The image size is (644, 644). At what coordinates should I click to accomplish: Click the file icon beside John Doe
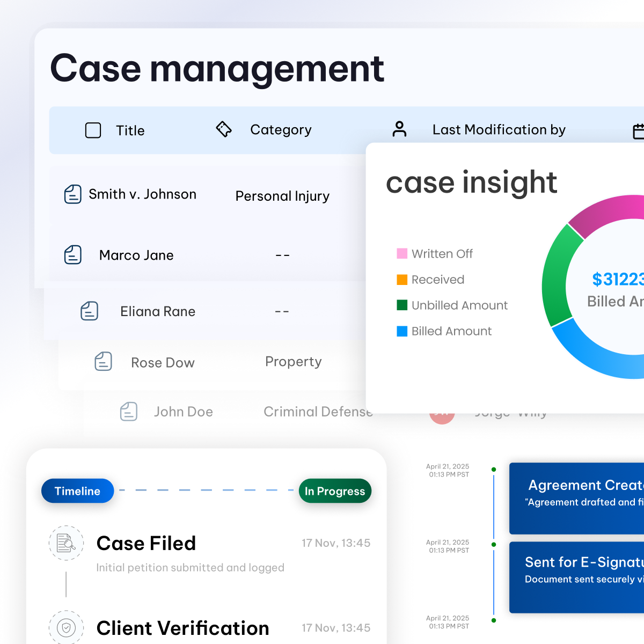[x=129, y=412]
